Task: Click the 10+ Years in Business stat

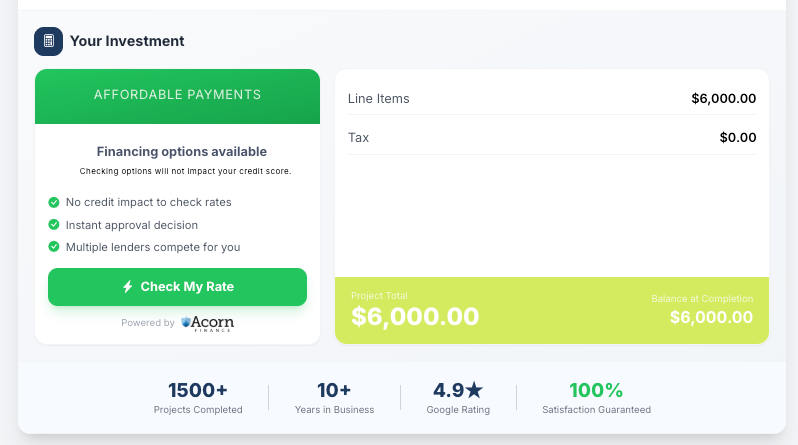Action: pos(334,398)
